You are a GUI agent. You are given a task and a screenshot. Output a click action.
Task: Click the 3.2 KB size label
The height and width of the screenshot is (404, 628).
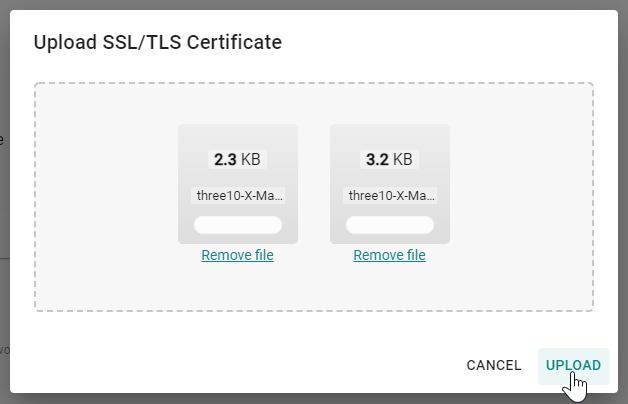coord(389,159)
